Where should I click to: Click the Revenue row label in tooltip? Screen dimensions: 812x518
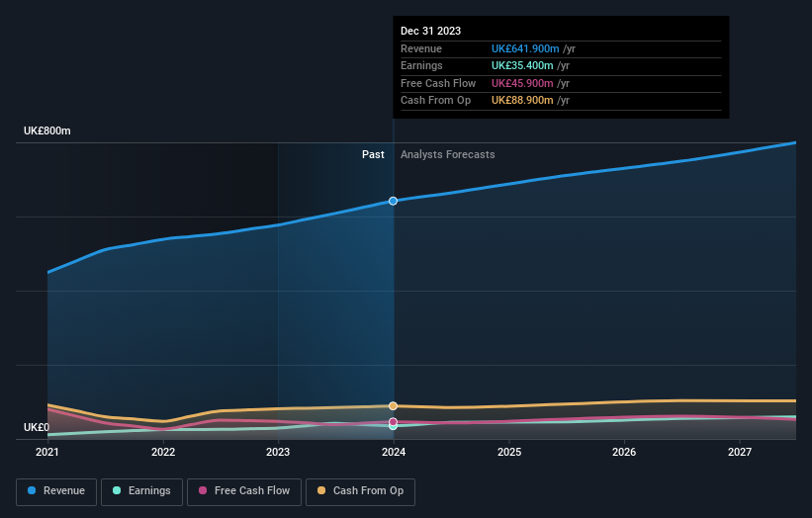click(x=421, y=48)
